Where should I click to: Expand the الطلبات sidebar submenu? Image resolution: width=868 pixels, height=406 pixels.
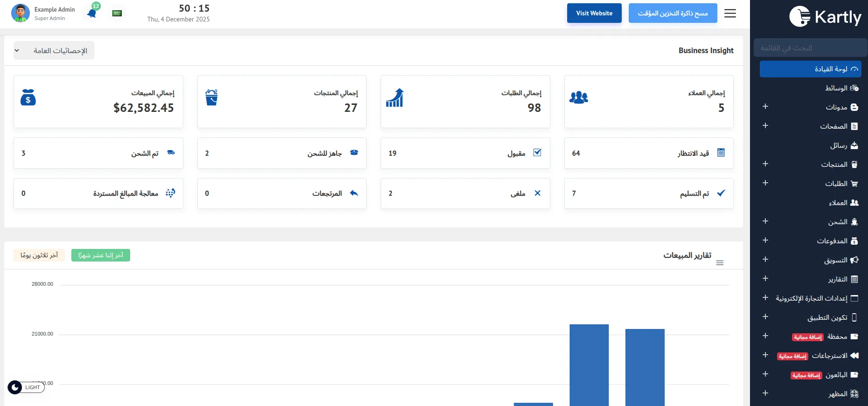[765, 183]
